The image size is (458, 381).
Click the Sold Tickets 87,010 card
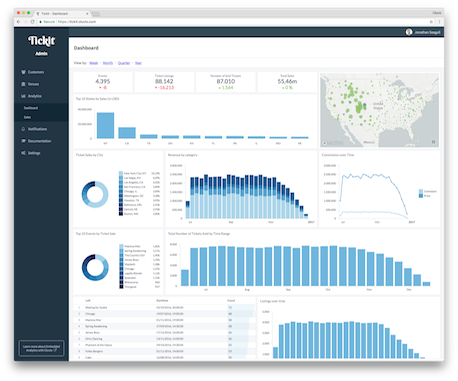(x=226, y=82)
